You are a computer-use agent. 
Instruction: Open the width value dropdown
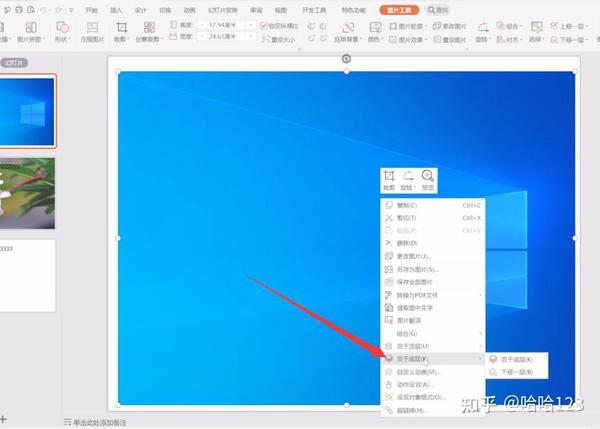pos(251,36)
